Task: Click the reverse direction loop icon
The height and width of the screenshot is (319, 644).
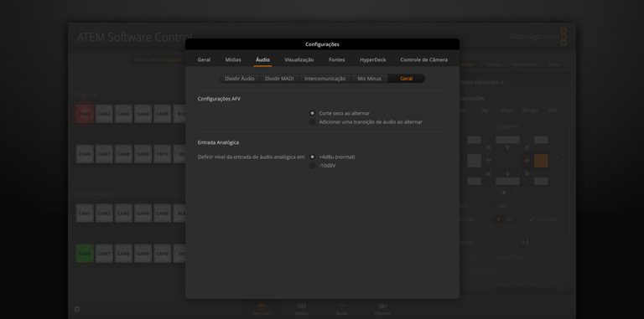Action: click(x=509, y=219)
